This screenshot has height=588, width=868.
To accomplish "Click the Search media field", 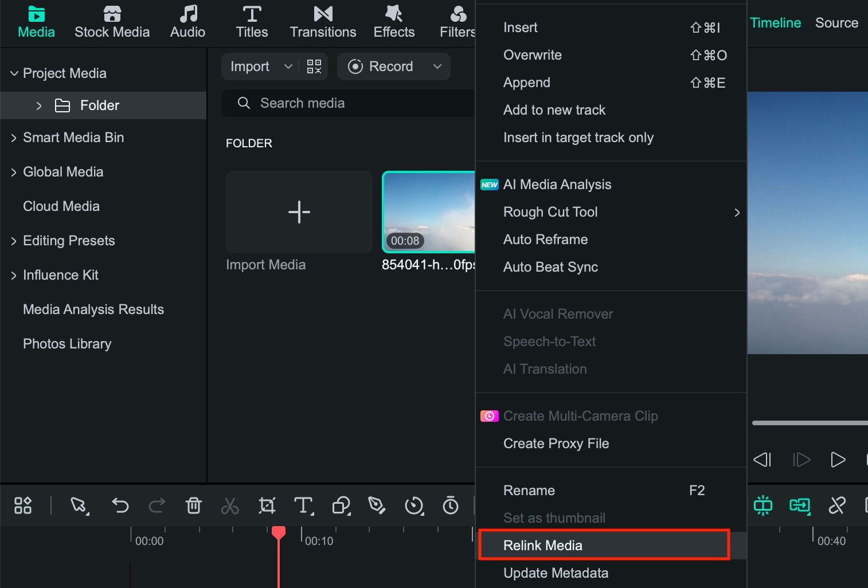I will (349, 103).
